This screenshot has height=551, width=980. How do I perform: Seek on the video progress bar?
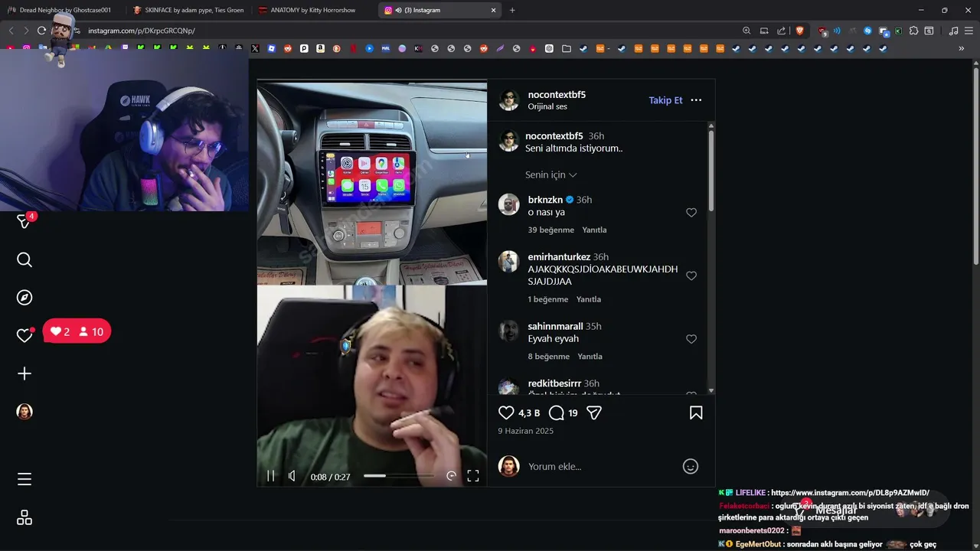tap(398, 476)
